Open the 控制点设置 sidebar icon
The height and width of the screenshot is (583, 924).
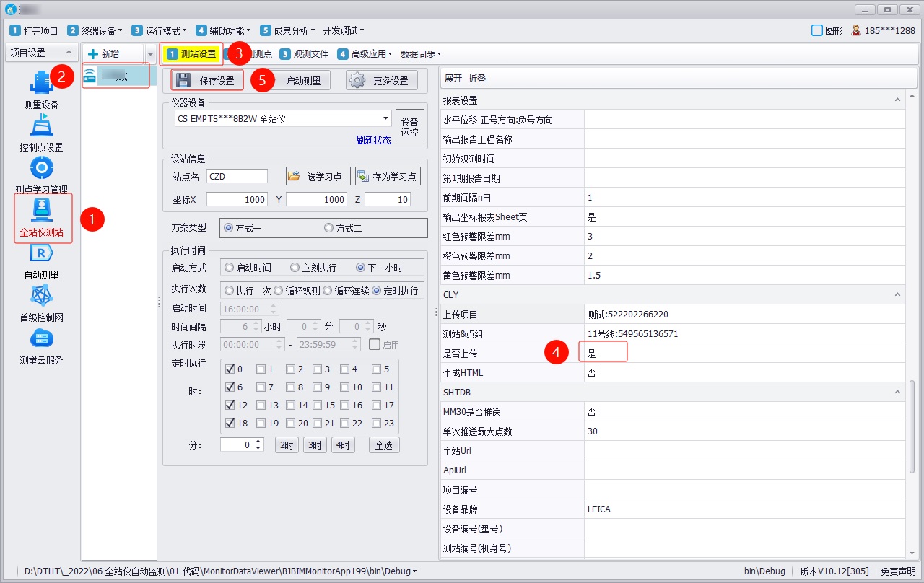coord(41,131)
